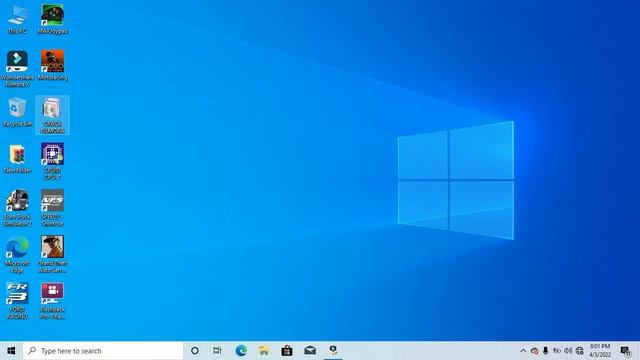The width and height of the screenshot is (640, 360).
Task: Open the volume control in system tray
Action: click(x=568, y=351)
